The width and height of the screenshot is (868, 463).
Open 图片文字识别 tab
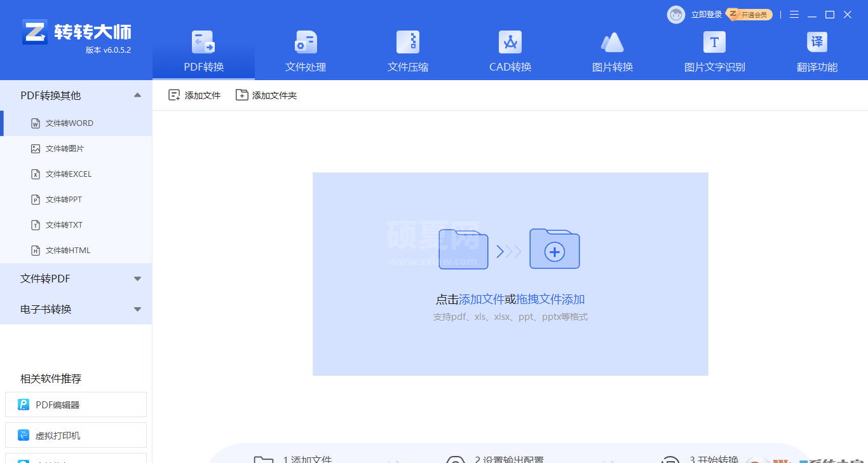coord(714,52)
